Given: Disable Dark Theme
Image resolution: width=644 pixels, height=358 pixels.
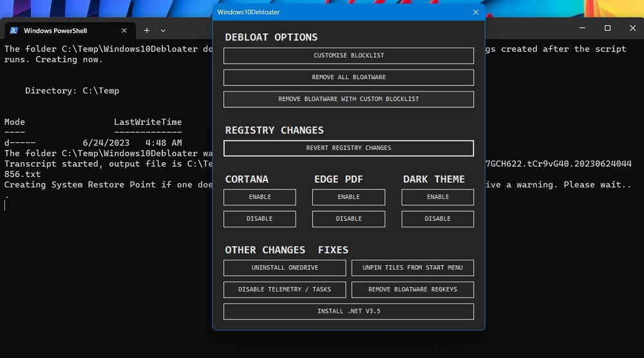Looking at the screenshot, I should pyautogui.click(x=437, y=219).
